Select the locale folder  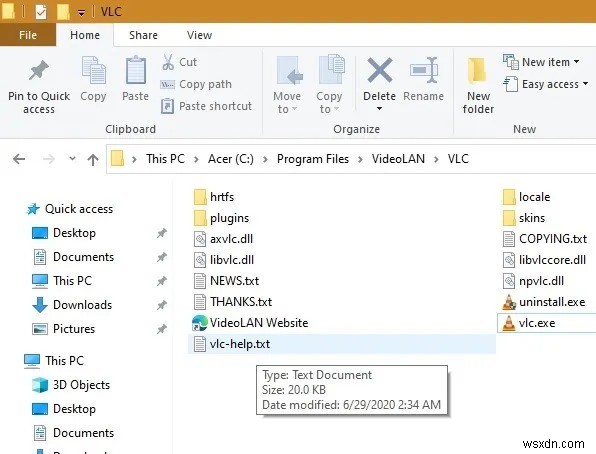(526, 197)
